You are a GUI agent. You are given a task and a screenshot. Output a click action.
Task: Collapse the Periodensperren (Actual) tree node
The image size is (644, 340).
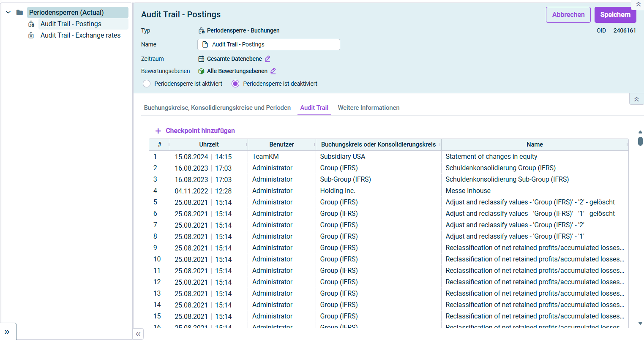point(8,12)
